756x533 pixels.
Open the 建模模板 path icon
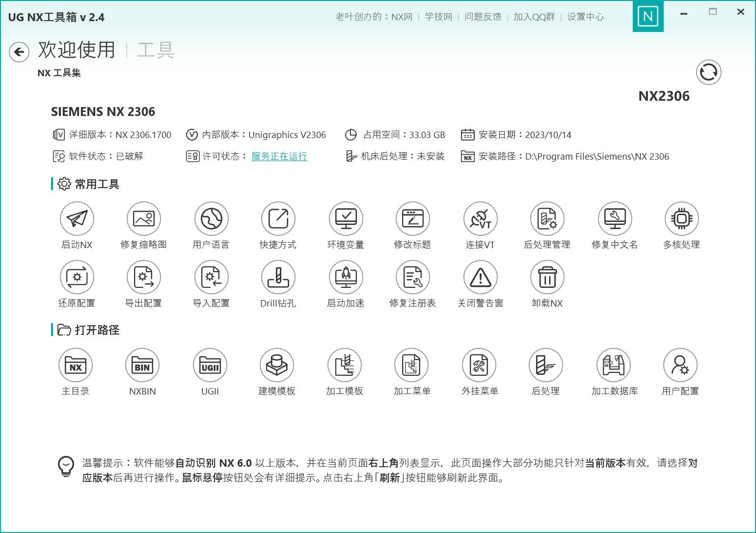tap(277, 365)
